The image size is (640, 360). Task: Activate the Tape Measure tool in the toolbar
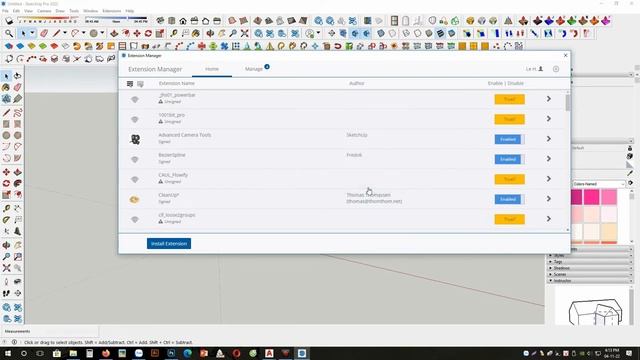[174, 33]
